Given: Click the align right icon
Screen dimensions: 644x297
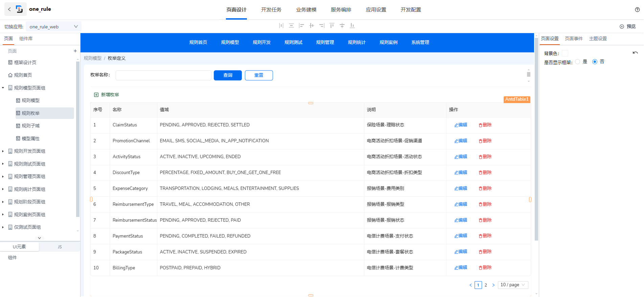Looking at the screenshot, I should point(322,26).
